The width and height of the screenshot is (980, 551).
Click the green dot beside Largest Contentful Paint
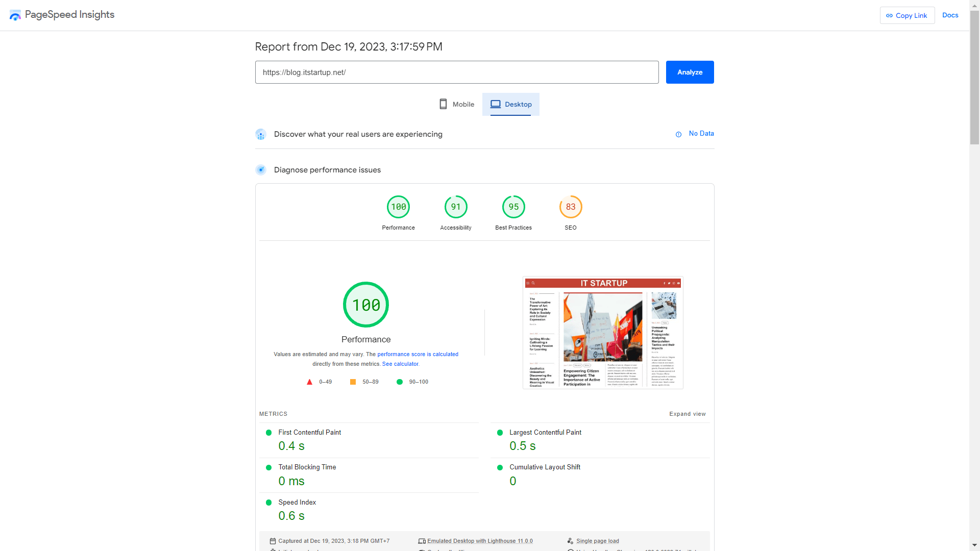point(500,433)
